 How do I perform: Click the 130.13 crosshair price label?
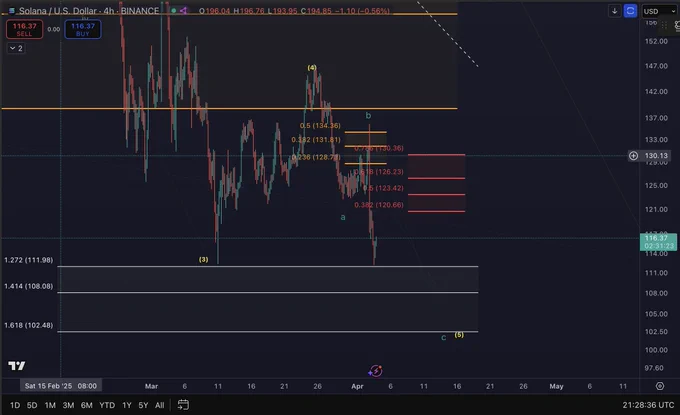tap(656, 156)
